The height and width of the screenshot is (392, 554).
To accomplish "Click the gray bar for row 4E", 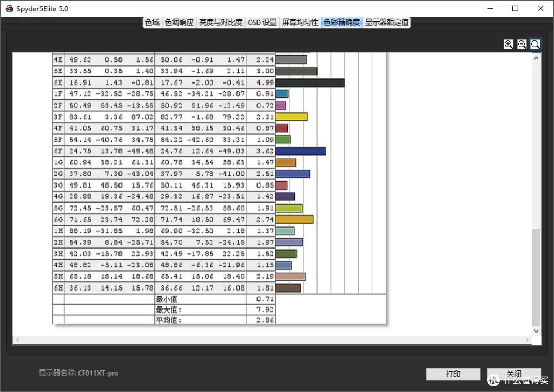I will (x=291, y=59).
